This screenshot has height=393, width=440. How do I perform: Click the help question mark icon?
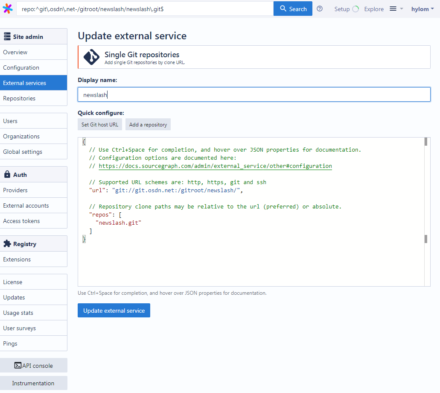coord(320,9)
